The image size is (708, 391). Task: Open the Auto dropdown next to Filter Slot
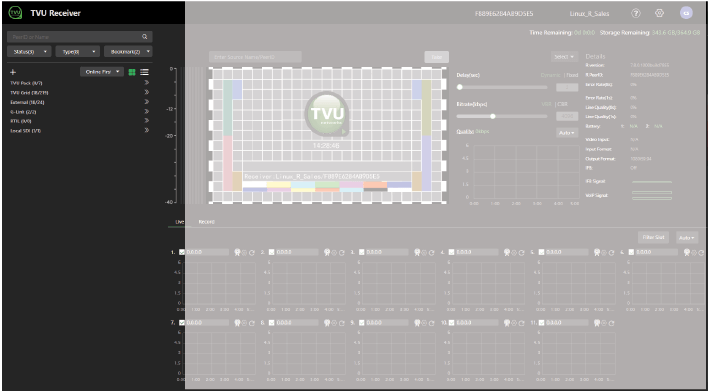click(x=687, y=237)
